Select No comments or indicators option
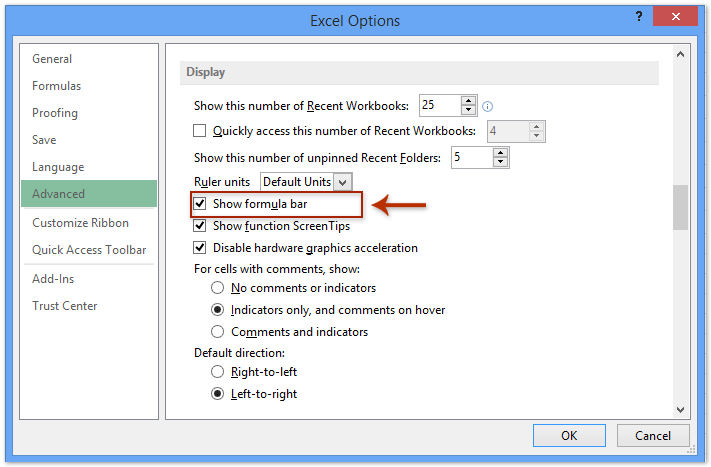The width and height of the screenshot is (711, 467). pos(217,288)
